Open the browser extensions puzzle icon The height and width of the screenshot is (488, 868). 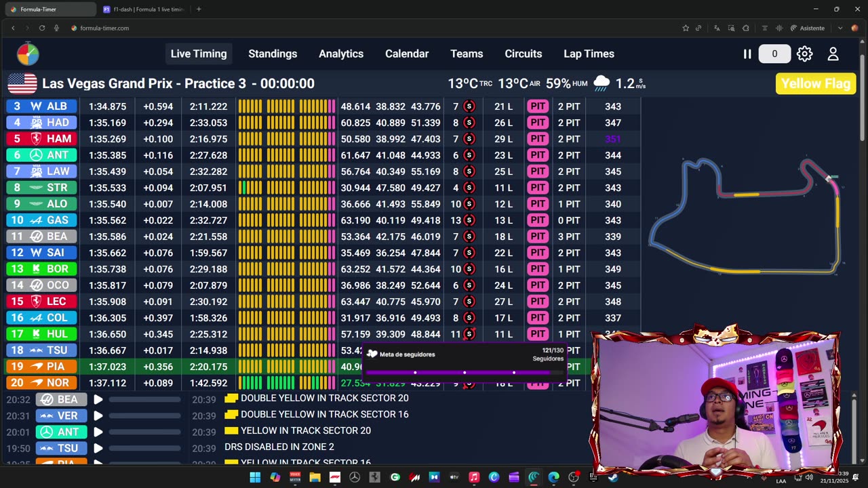click(x=746, y=28)
